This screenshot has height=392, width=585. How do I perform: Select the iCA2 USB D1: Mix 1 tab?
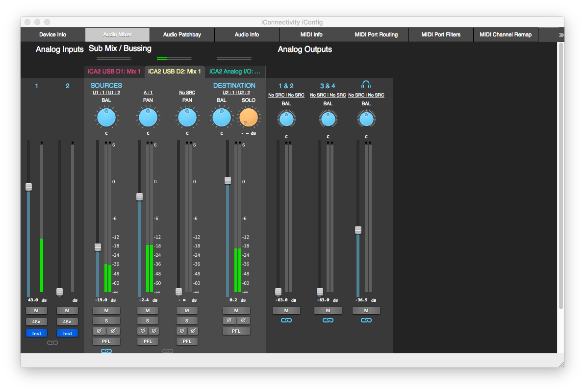[114, 71]
